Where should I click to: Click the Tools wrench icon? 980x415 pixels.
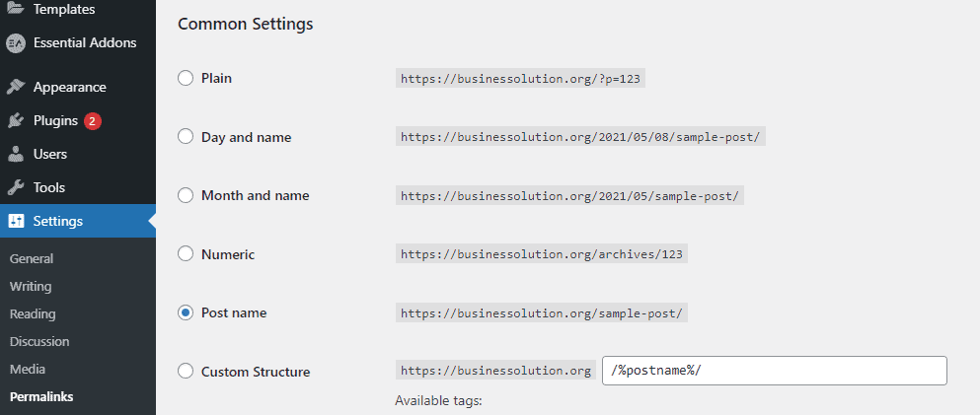point(16,188)
